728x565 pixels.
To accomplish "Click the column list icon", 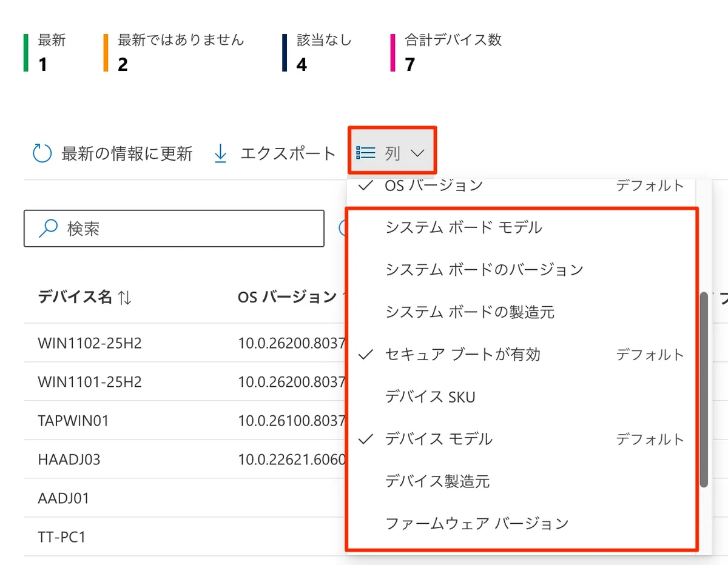I will (366, 153).
